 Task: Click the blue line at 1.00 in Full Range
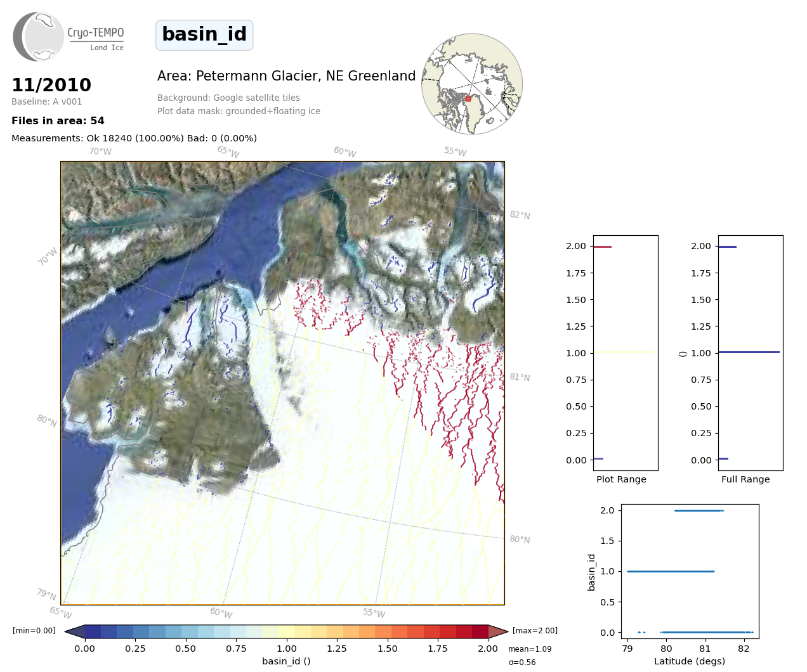(749, 352)
